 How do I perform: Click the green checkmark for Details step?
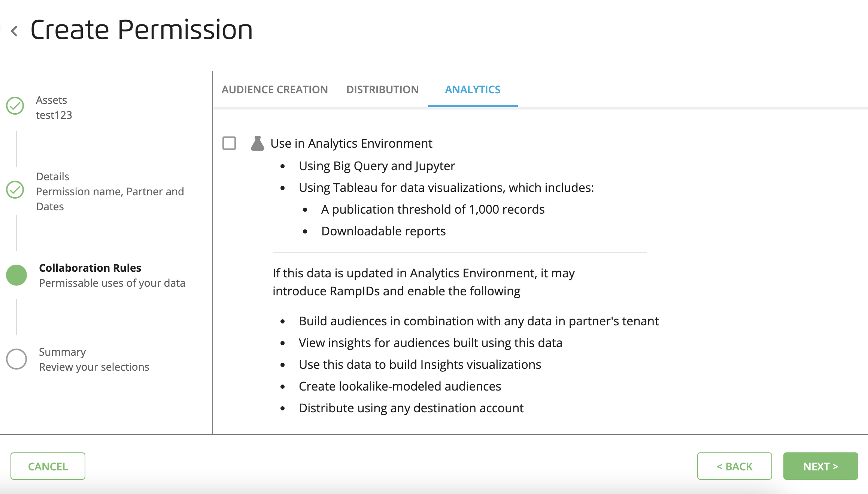(15, 190)
